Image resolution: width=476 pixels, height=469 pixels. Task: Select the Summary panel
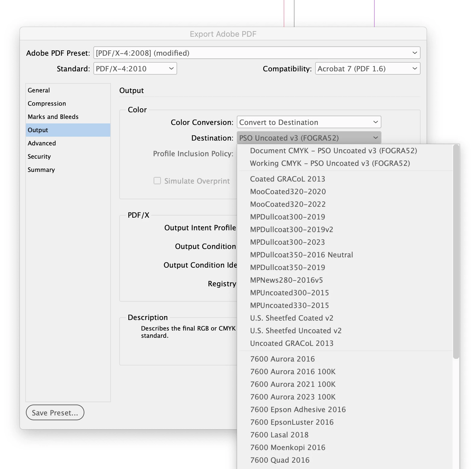point(68,170)
